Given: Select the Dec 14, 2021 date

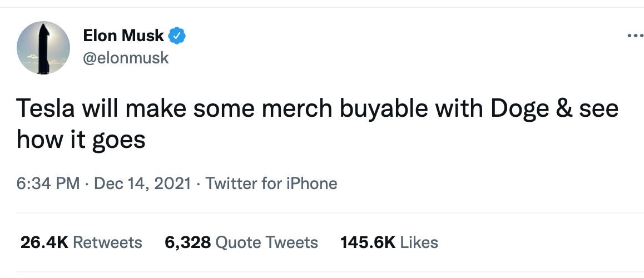Looking at the screenshot, I should [143, 183].
